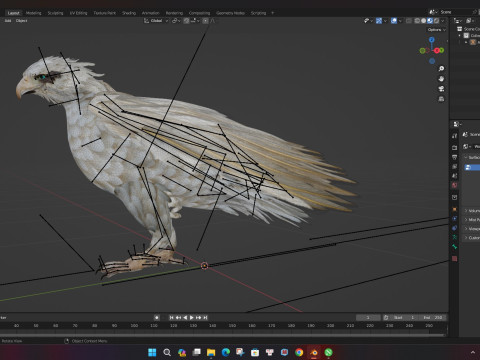Switch to the Modeling workspace tab

pyautogui.click(x=34, y=13)
